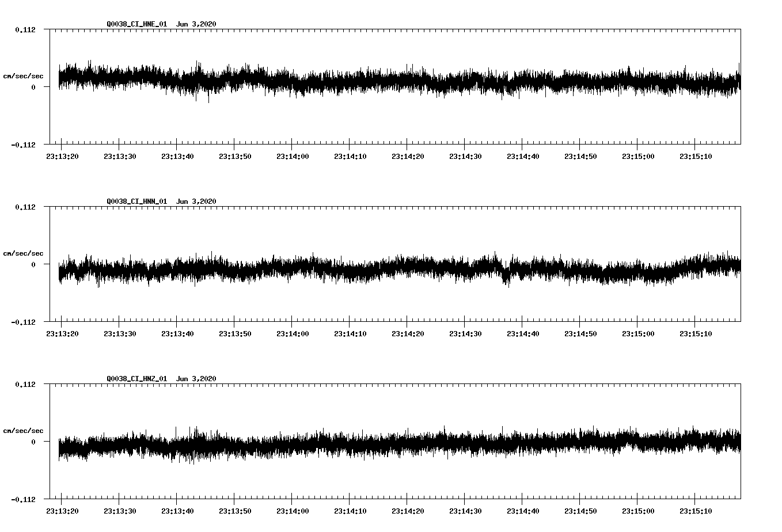
Task: Pick the 23:14:40 timestamp on HNZ axis
Action: 523,511
